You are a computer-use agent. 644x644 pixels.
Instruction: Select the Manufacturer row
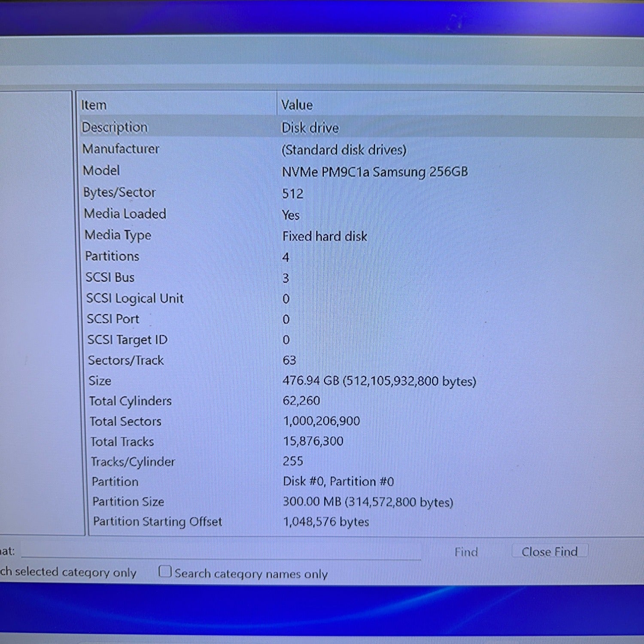coord(121,149)
